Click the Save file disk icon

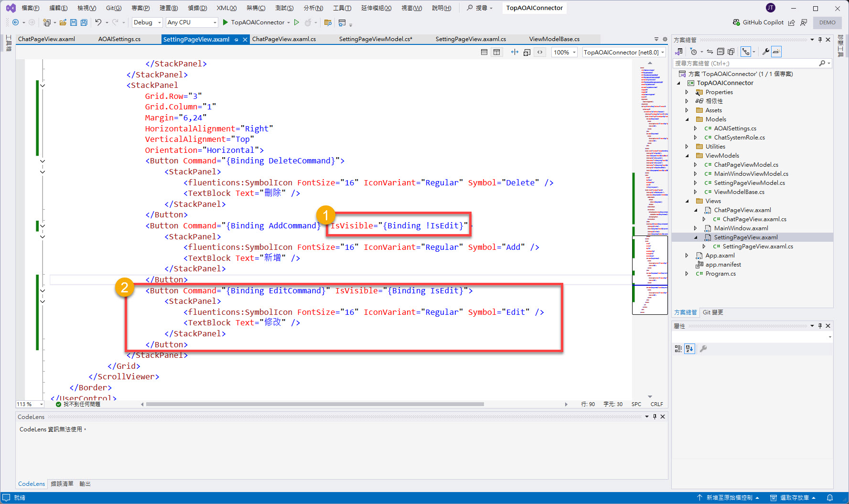[x=73, y=22]
